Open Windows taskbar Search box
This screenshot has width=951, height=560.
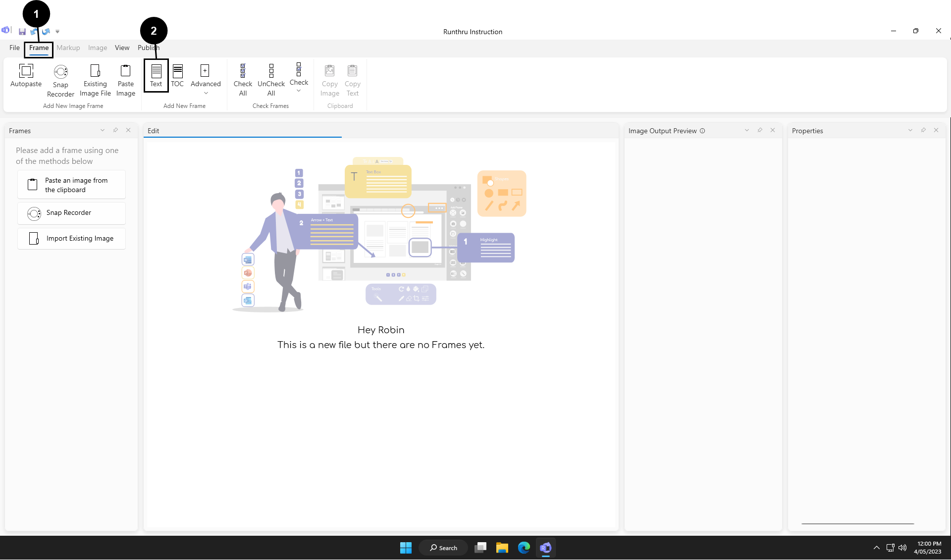(x=443, y=548)
